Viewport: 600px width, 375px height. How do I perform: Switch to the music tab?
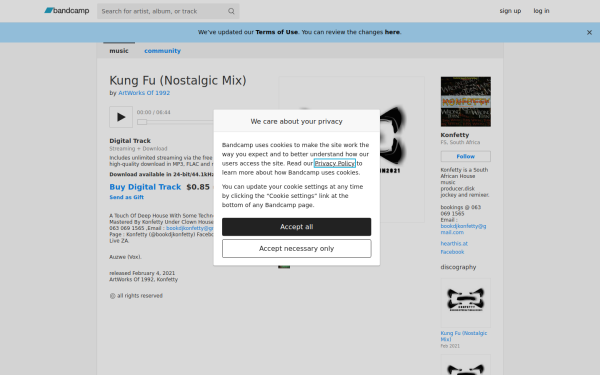click(x=119, y=51)
